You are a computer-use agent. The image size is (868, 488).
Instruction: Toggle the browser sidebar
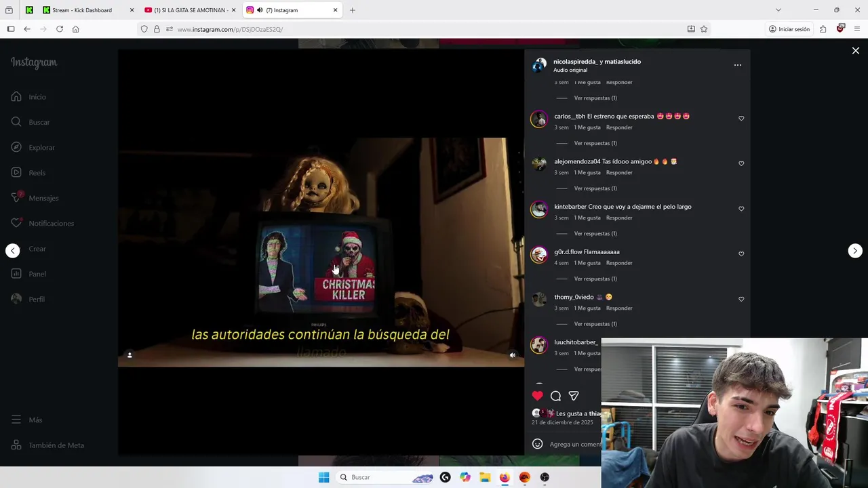[x=11, y=29]
